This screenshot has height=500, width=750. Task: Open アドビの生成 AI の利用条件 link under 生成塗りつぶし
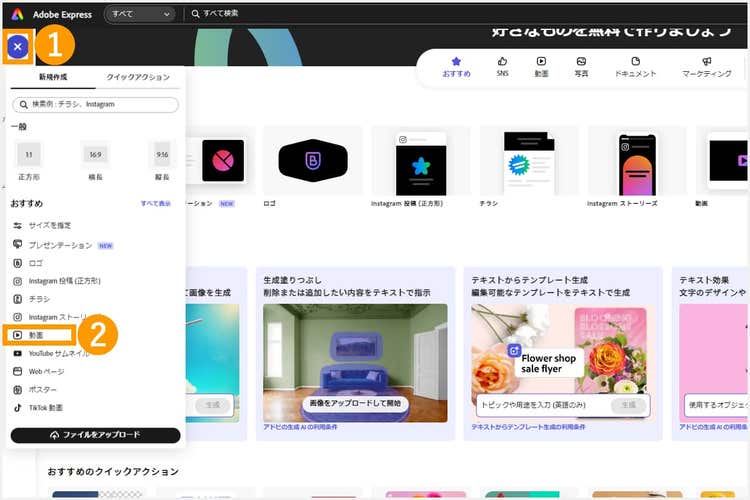click(300, 427)
